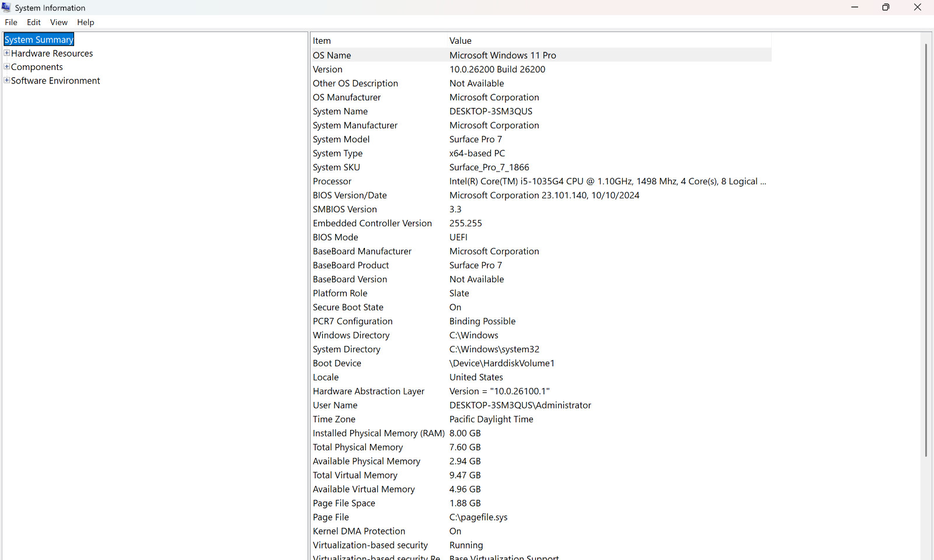Click the System Information app icon in title bar

point(6,8)
